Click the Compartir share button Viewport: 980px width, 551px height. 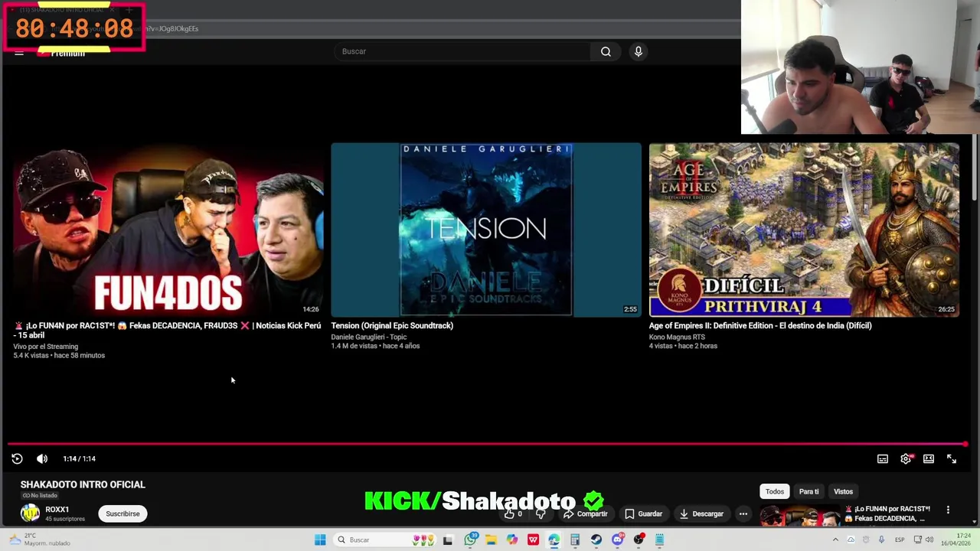click(586, 514)
